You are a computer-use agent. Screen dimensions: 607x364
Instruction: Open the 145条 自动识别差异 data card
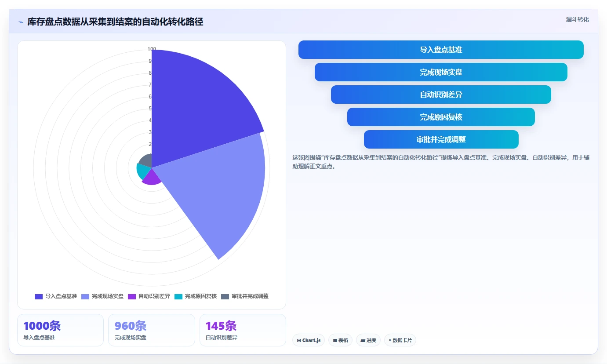(x=243, y=330)
